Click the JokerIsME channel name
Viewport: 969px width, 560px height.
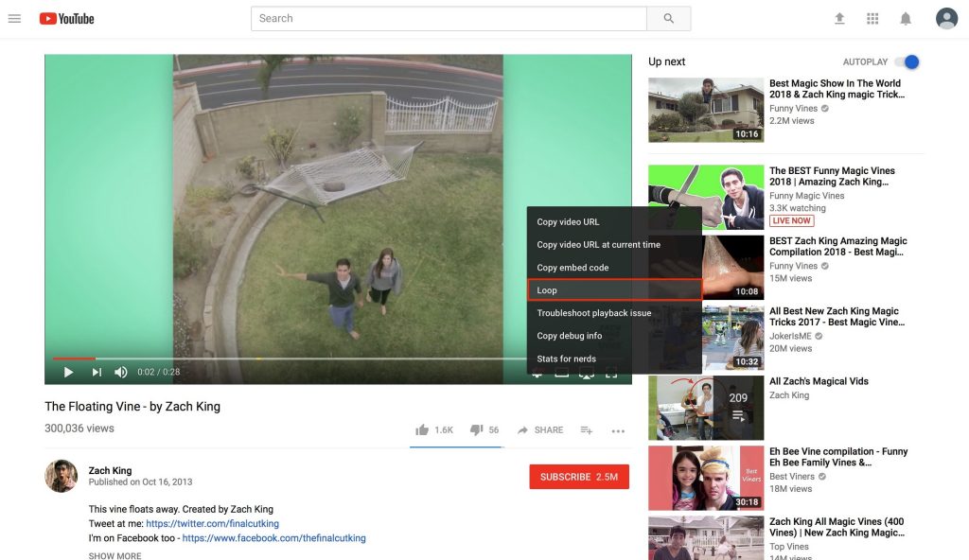790,336
